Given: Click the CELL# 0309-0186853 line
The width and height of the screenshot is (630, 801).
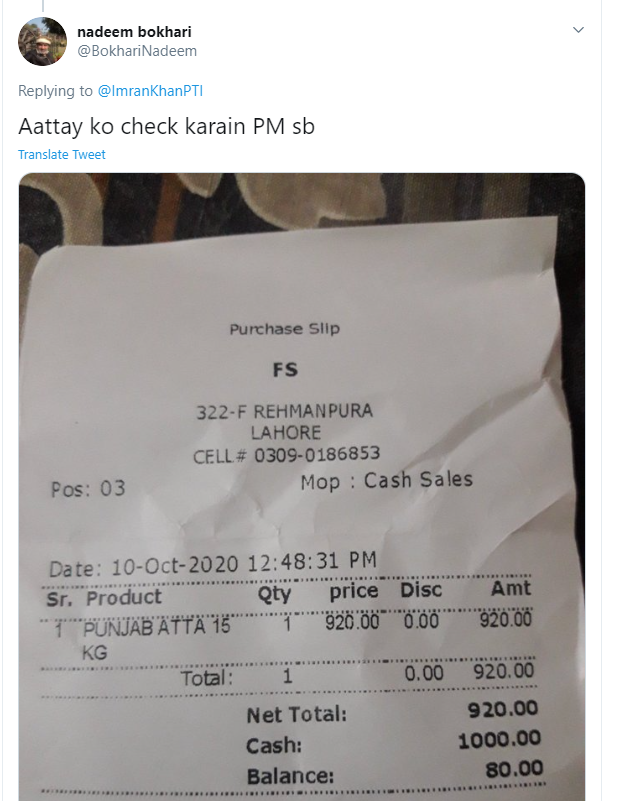Looking at the screenshot, I should [x=287, y=455].
